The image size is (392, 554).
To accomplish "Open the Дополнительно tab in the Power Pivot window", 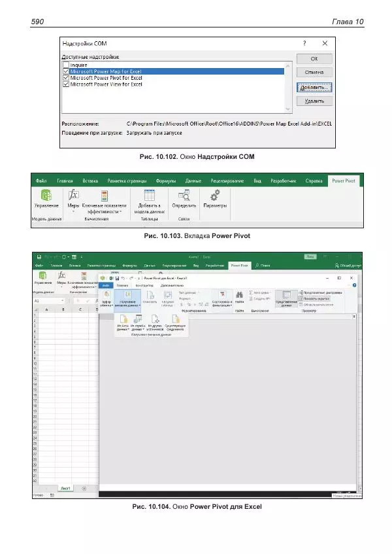I will coord(172,285).
